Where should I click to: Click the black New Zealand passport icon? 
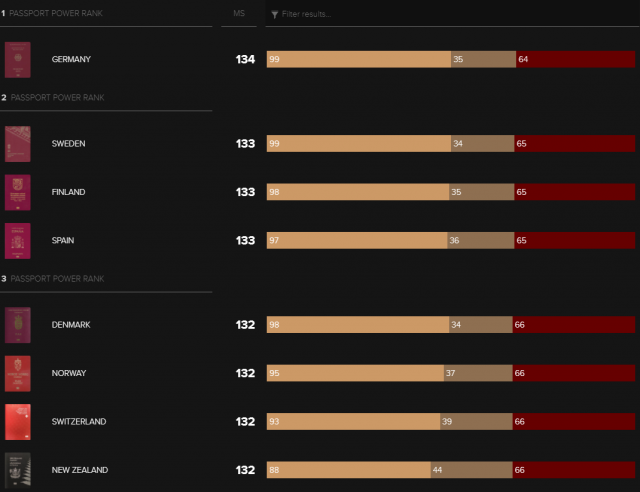coord(18,470)
